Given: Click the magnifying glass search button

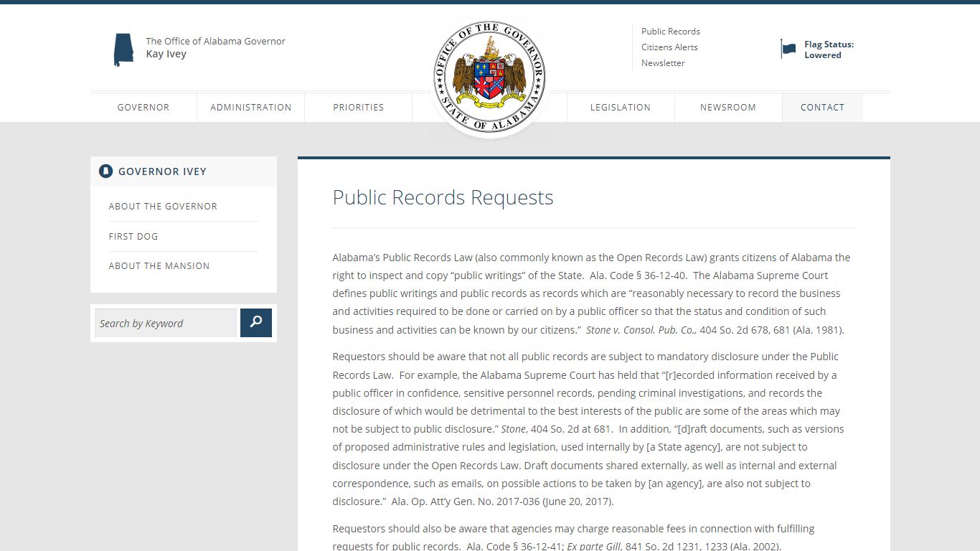Looking at the screenshot, I should (x=256, y=323).
